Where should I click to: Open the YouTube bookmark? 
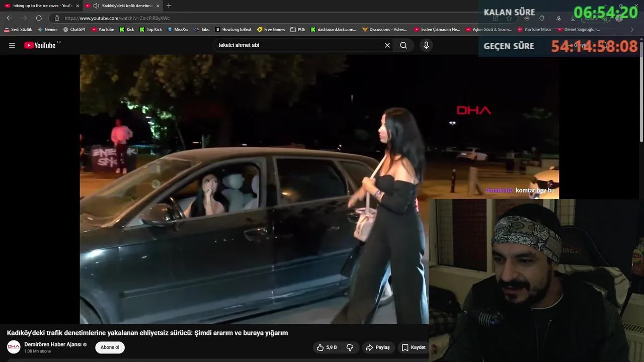[x=103, y=30]
